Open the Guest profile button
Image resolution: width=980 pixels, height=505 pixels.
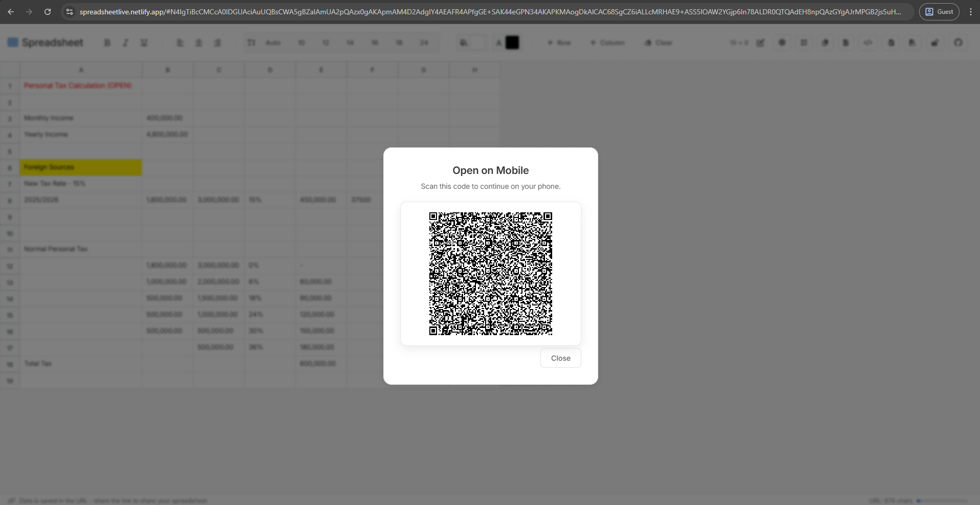(939, 12)
